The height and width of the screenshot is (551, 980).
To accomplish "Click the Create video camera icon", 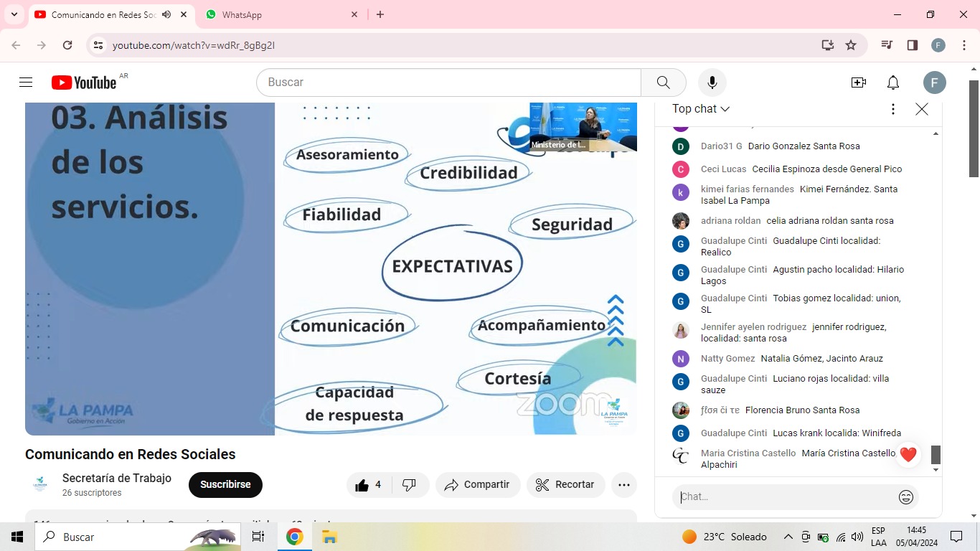I will (x=858, y=83).
